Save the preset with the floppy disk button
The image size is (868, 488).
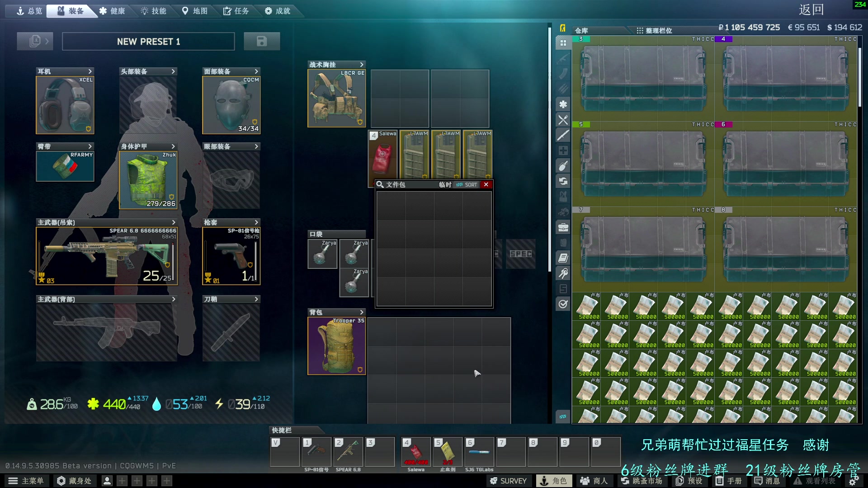(x=262, y=41)
